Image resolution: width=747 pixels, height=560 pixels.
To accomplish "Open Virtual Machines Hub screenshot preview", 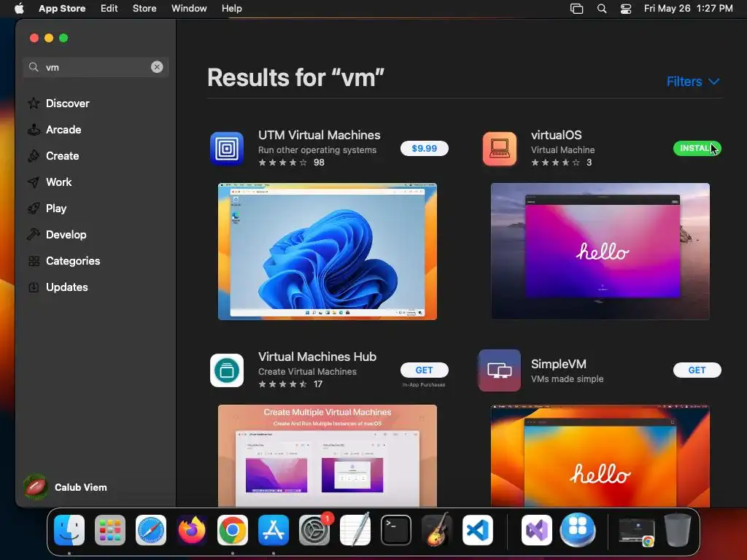I will pos(328,456).
